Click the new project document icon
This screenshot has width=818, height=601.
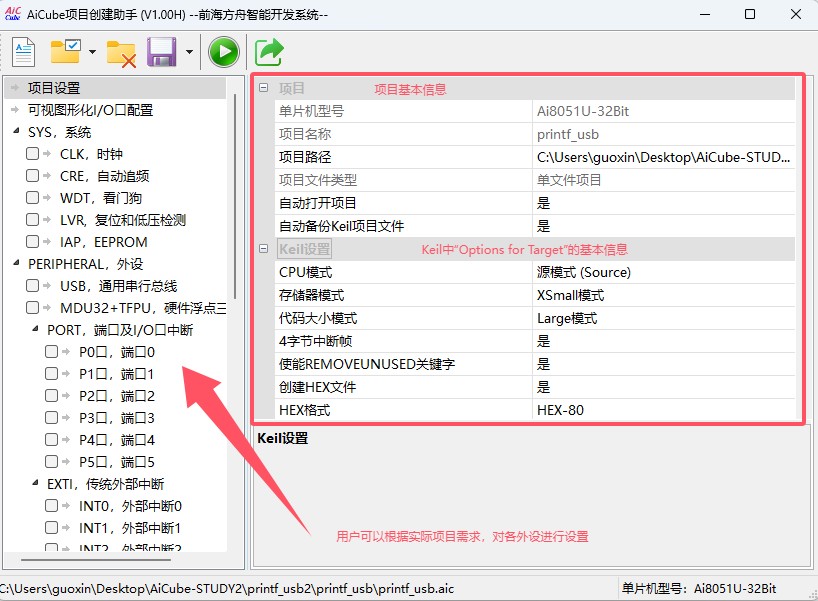[x=23, y=52]
